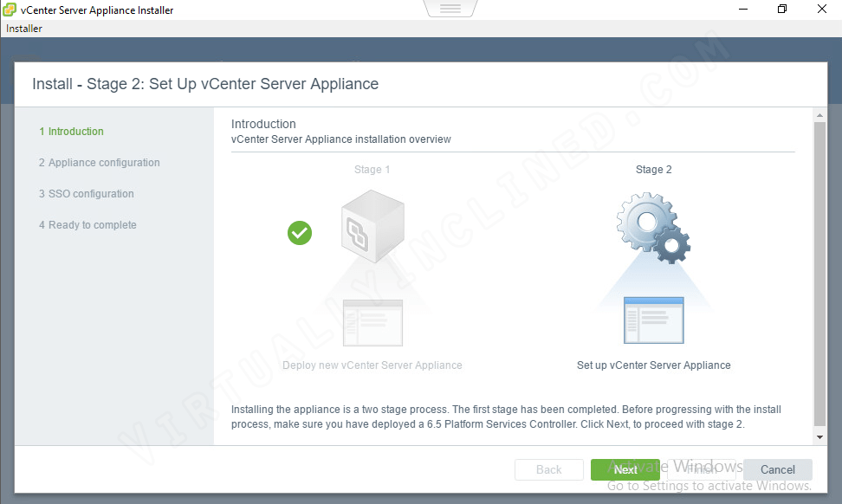This screenshot has height=504, width=842.
Task: Click the Set up vCenter Server Appliance caption
Action: pos(653,365)
